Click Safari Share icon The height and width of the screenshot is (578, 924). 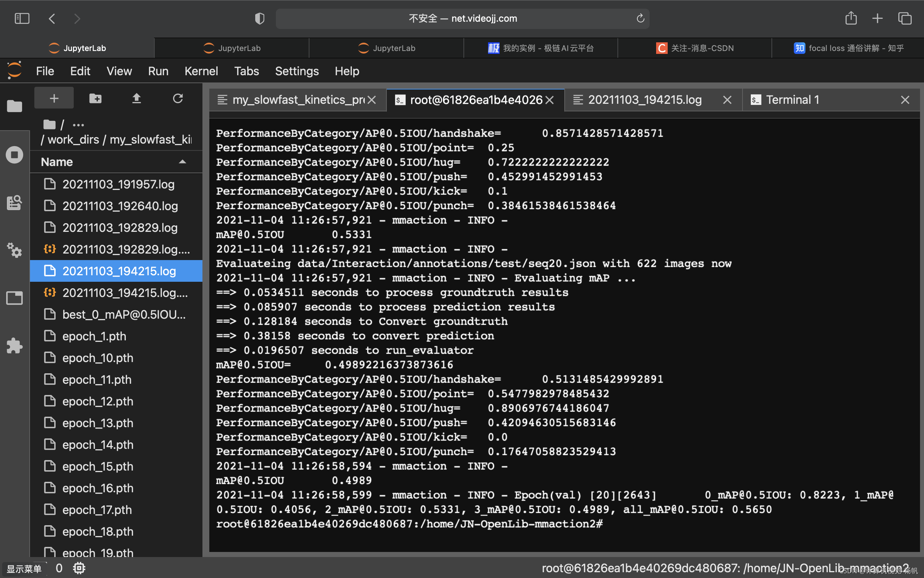click(851, 18)
